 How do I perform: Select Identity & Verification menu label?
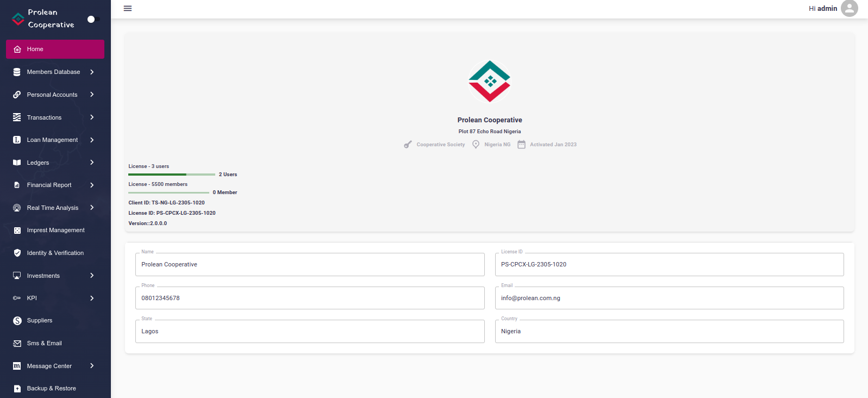click(x=55, y=253)
